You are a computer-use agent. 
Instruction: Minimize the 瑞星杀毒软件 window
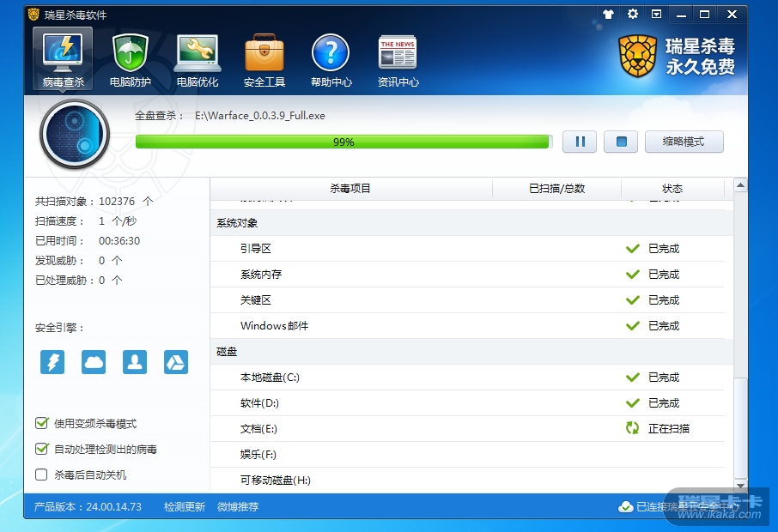tap(681, 15)
